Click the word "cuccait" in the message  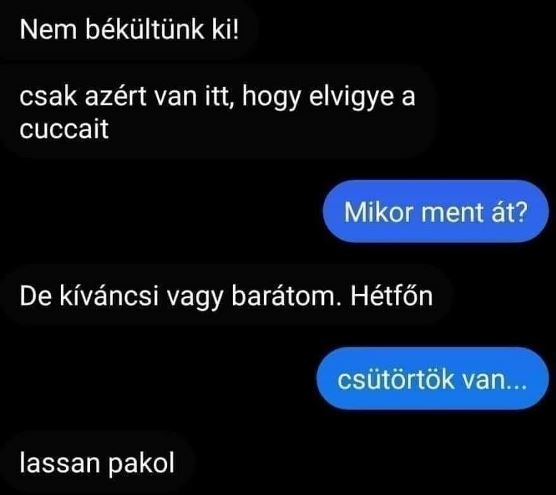click(64, 129)
